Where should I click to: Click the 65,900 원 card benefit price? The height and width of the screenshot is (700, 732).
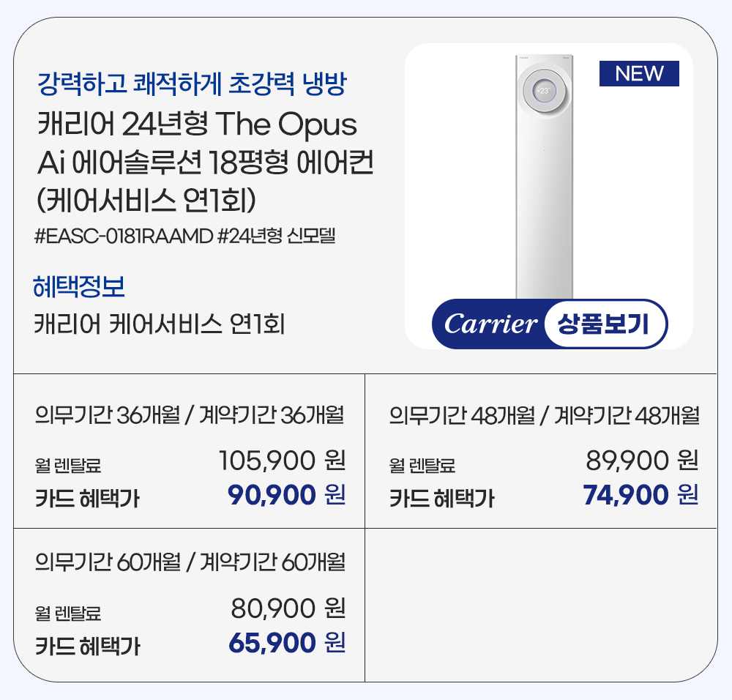click(x=286, y=643)
